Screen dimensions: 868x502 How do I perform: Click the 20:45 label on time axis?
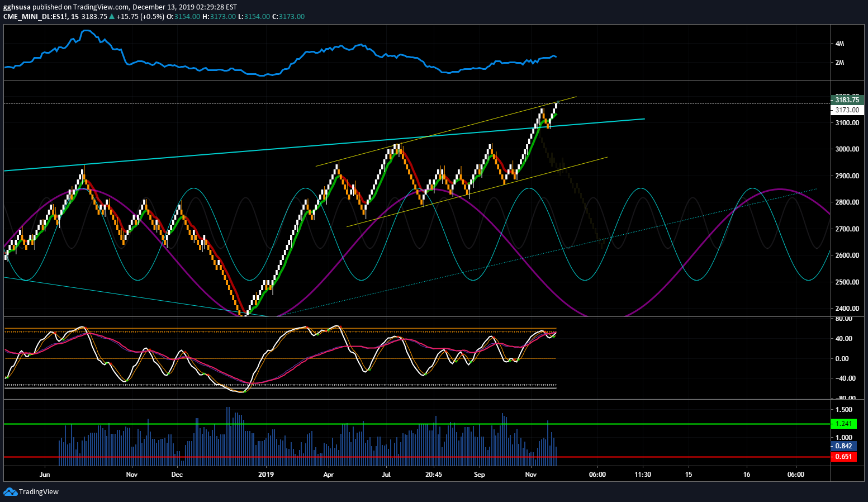[x=434, y=475]
